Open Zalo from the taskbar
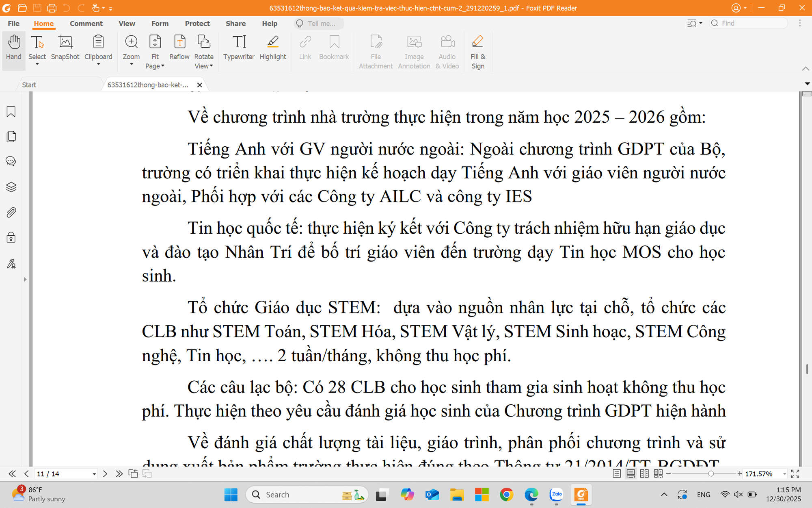Viewport: 812px width, 508px height. (x=556, y=495)
